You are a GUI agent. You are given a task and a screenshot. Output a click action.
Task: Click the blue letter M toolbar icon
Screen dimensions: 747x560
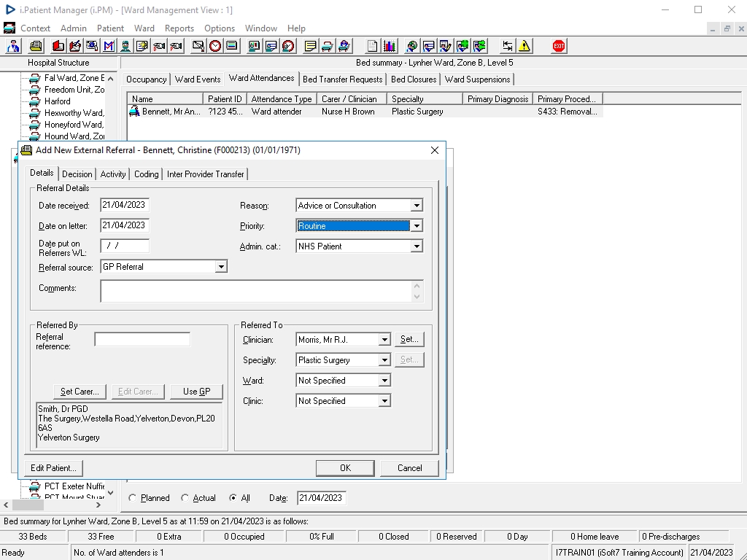coord(109,46)
